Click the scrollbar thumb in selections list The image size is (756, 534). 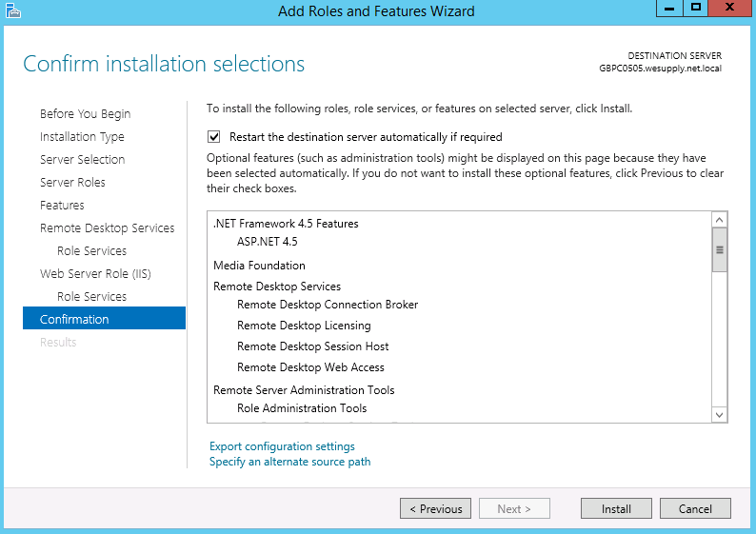(720, 250)
